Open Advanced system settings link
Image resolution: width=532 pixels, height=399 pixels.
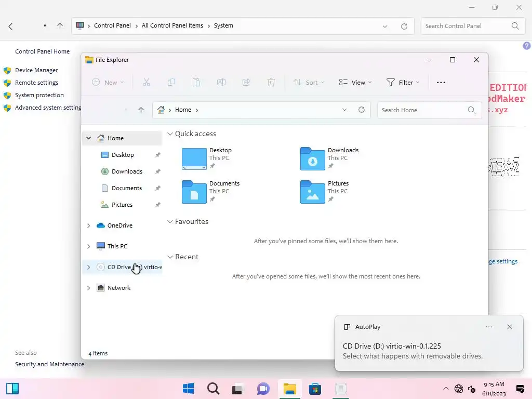point(48,108)
